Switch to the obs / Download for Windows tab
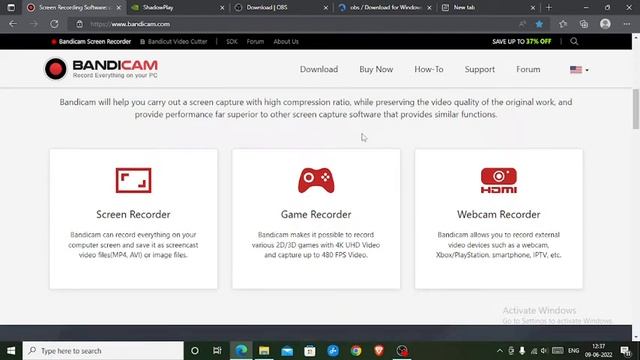Screen dimensions: 640x360 click(384, 7)
